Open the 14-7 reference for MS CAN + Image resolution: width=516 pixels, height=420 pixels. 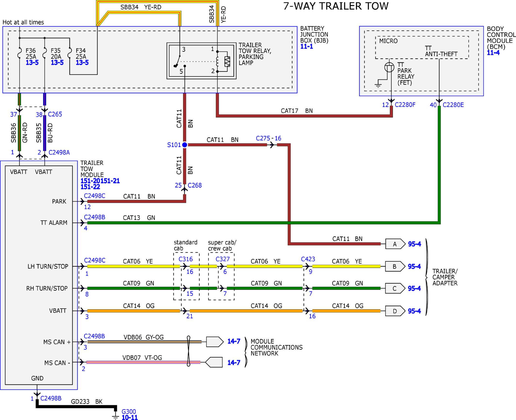[234, 341]
